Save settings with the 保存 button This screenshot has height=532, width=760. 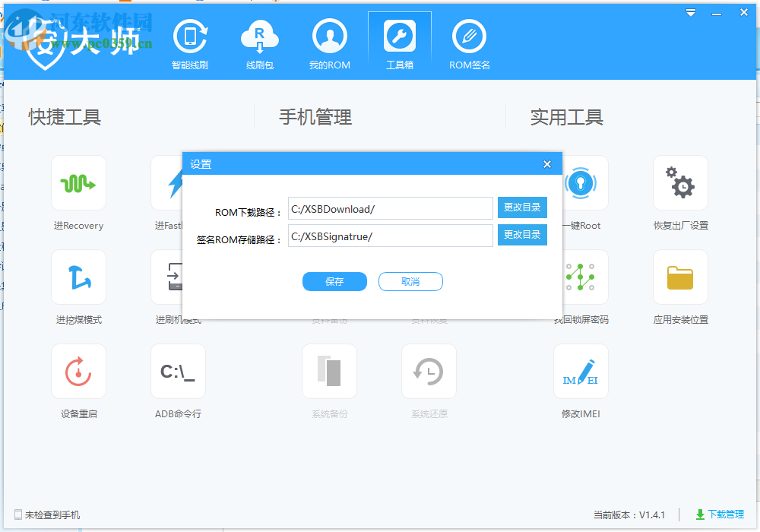pos(334,281)
